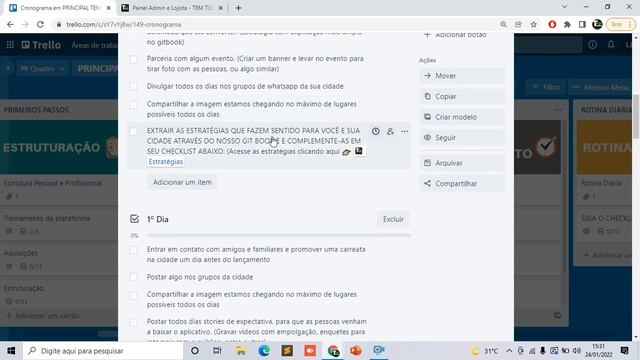Image resolution: width=640 pixels, height=360 pixels.
Task: Open the Quadro view dropdown
Action: 42,69
